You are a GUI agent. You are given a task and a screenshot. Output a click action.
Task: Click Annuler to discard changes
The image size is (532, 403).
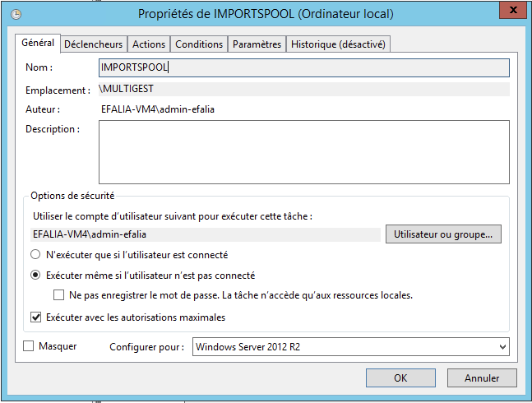(x=482, y=378)
